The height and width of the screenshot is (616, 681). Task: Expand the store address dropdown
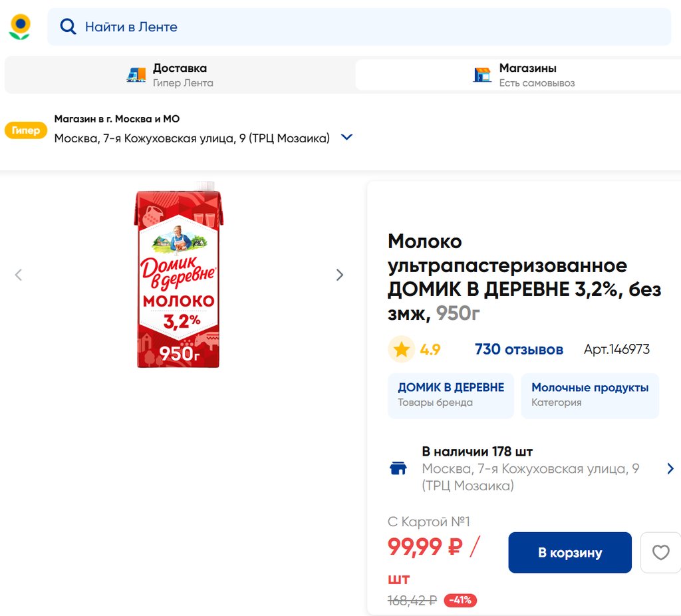(x=346, y=138)
